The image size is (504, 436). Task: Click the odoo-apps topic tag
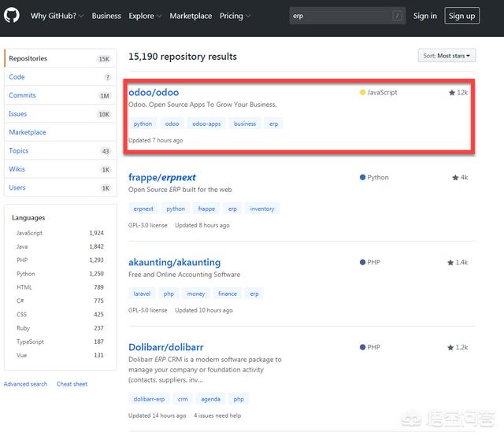(206, 124)
